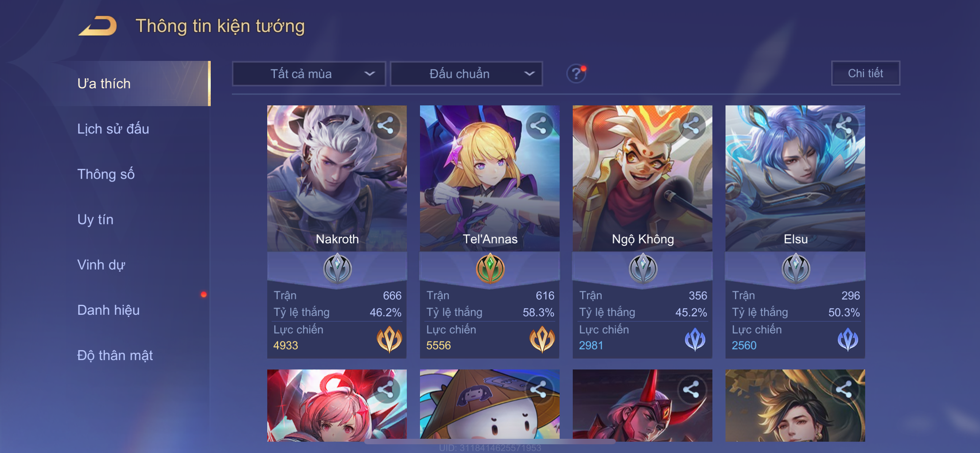
Task: Click the Chi tiết button
Action: 866,73
